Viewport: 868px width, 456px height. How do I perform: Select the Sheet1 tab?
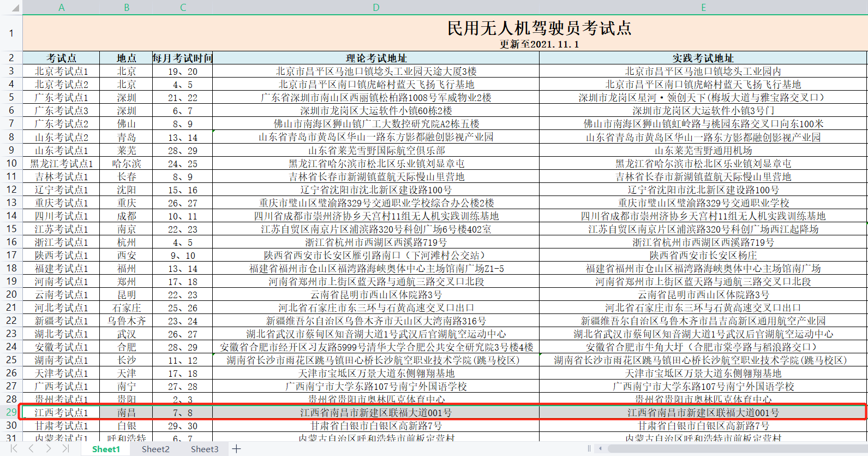106,449
